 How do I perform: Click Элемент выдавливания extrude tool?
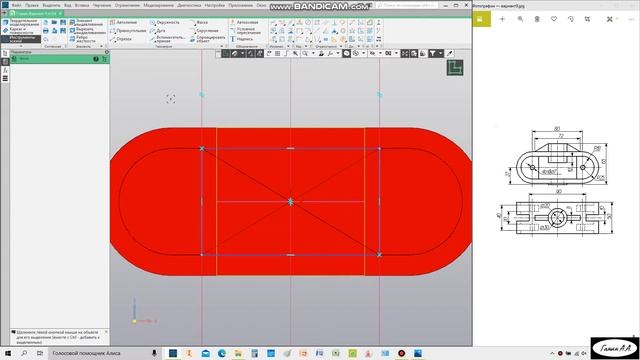(x=86, y=22)
